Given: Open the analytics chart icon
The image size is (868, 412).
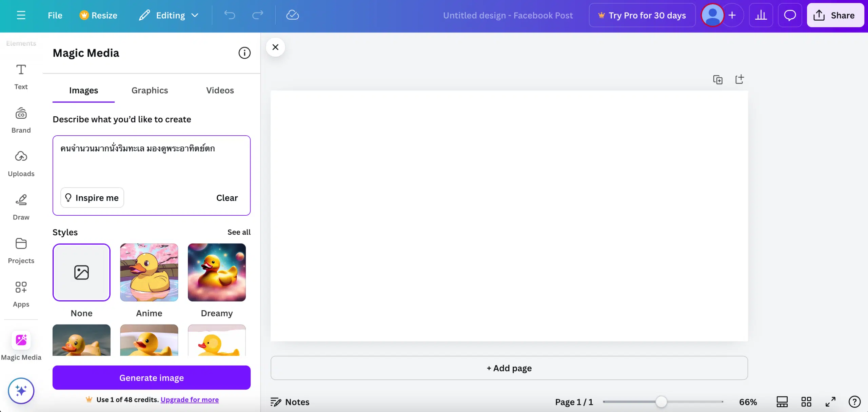Looking at the screenshot, I should point(761,15).
